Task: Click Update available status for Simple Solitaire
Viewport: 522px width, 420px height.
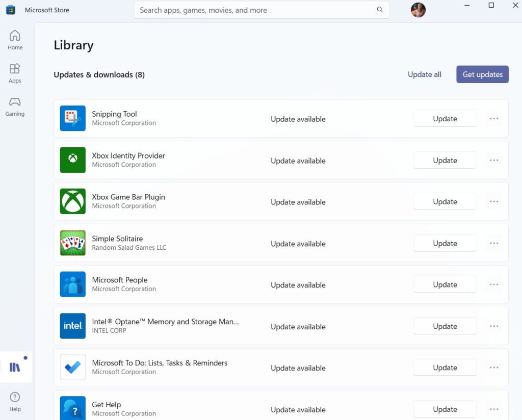Action: tap(298, 244)
